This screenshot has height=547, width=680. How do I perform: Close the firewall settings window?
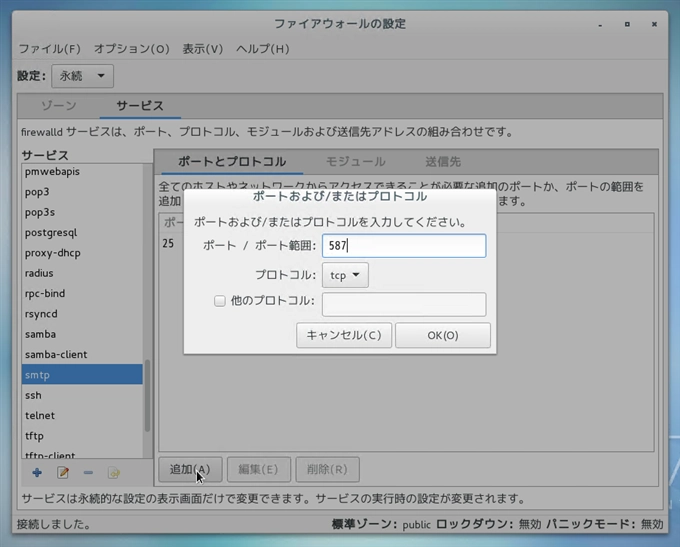pos(654,24)
